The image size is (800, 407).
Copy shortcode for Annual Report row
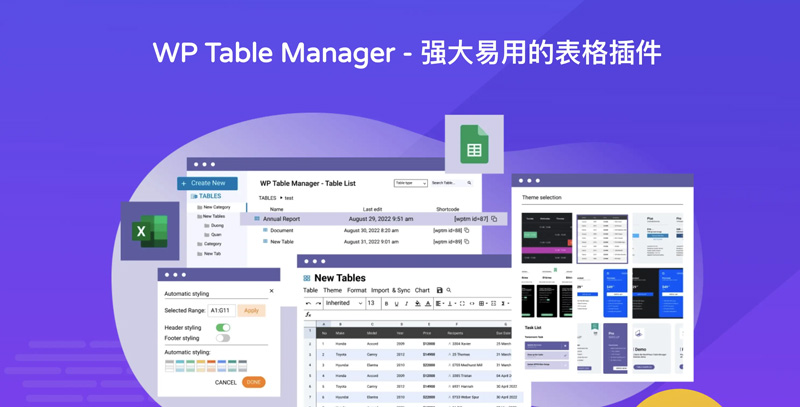tap(494, 219)
